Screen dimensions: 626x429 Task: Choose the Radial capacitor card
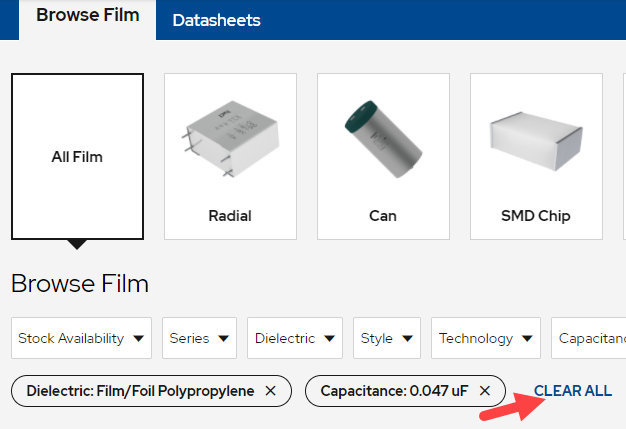(x=230, y=156)
